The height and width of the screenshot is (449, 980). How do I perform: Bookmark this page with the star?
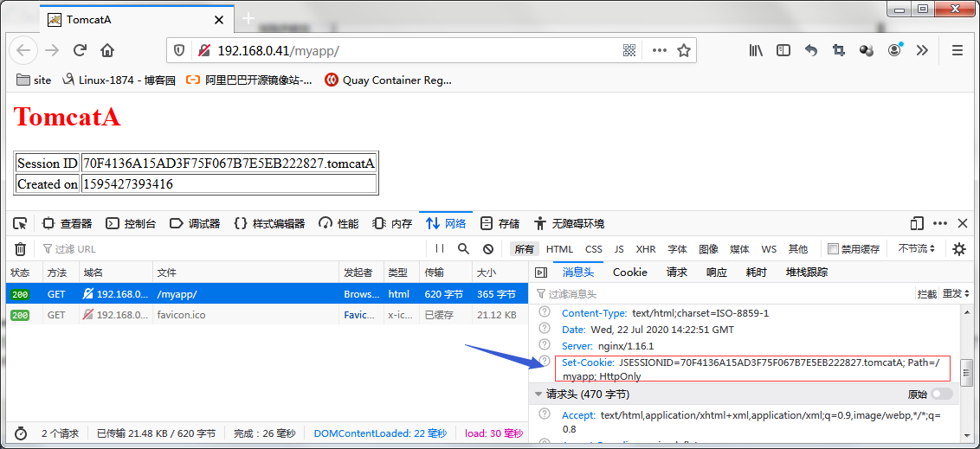[684, 50]
